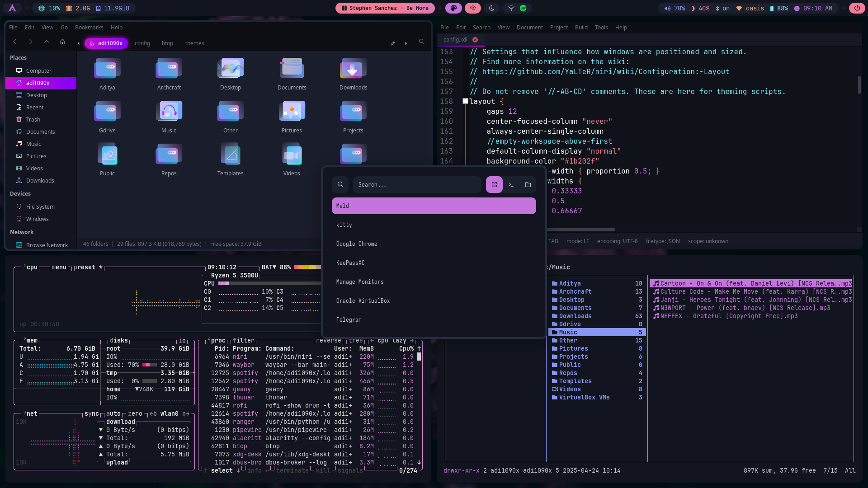Switch launcher to file browser mode
The image size is (868, 488).
pos(528,185)
